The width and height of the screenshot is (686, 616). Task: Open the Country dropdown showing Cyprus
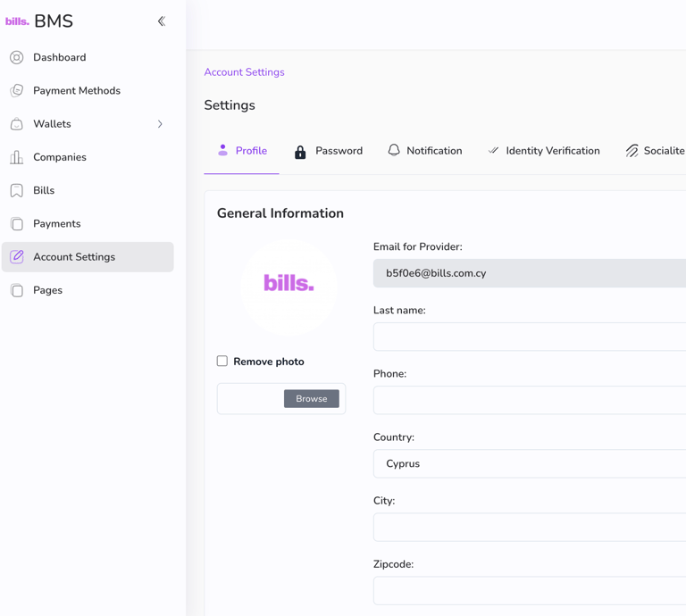[x=530, y=463]
